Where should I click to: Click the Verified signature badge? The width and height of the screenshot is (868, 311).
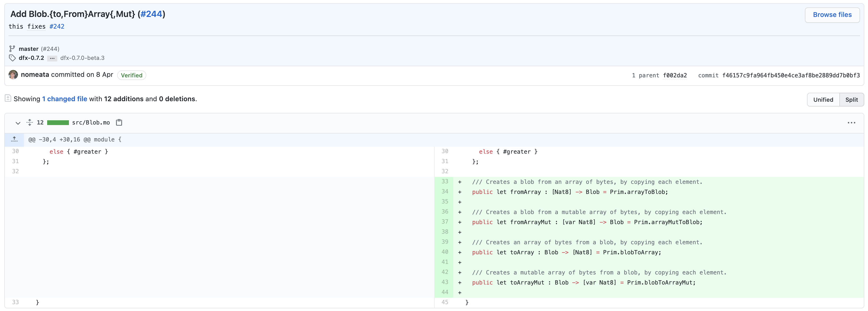pos(131,75)
